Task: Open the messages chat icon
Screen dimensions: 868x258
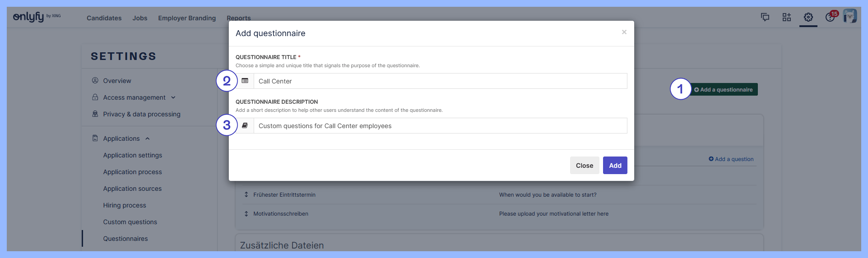Action: [x=765, y=17]
